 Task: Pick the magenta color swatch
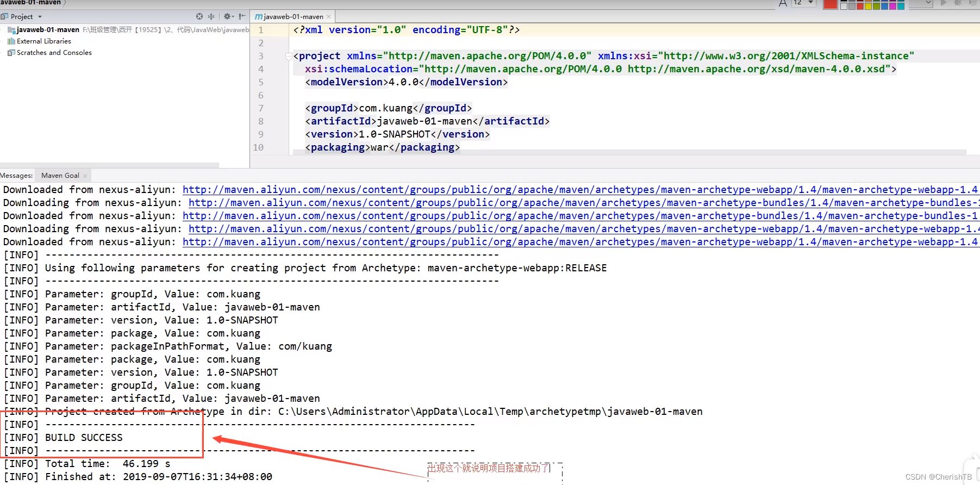[x=892, y=6]
